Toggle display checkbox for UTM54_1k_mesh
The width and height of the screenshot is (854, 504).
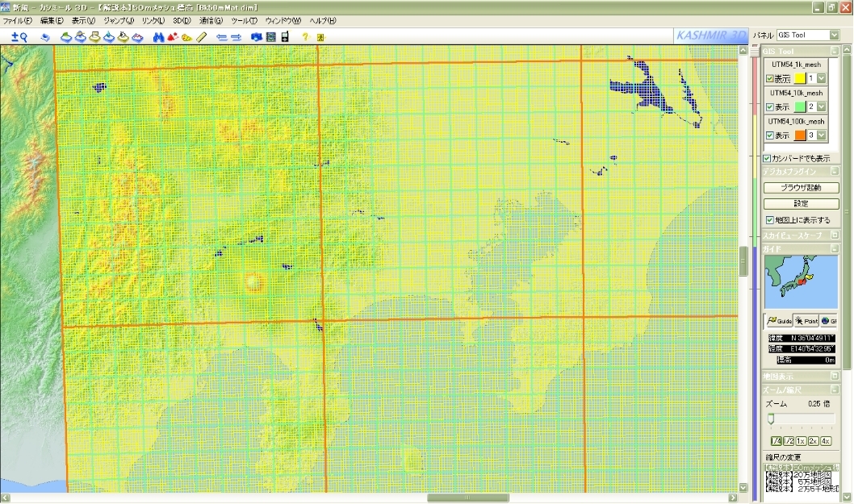[x=769, y=78]
